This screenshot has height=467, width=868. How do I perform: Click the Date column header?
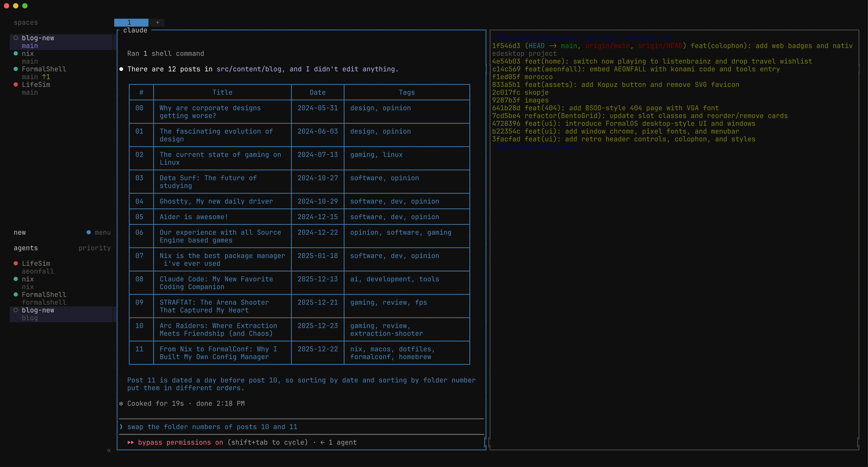pos(318,92)
